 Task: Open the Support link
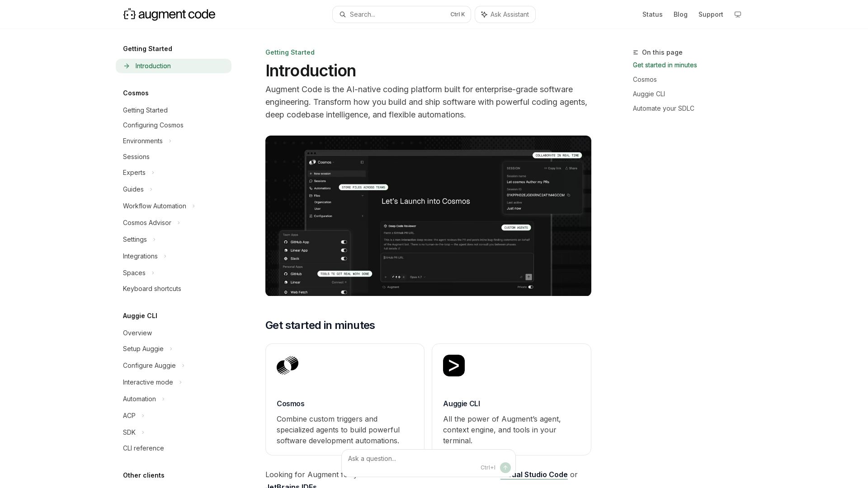[711, 14]
